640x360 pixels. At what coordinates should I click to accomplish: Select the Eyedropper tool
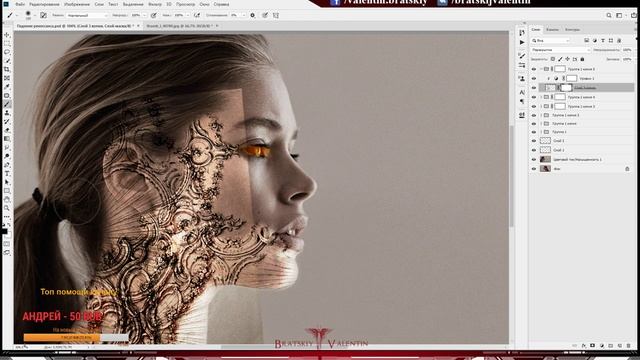pyautogui.click(x=7, y=87)
